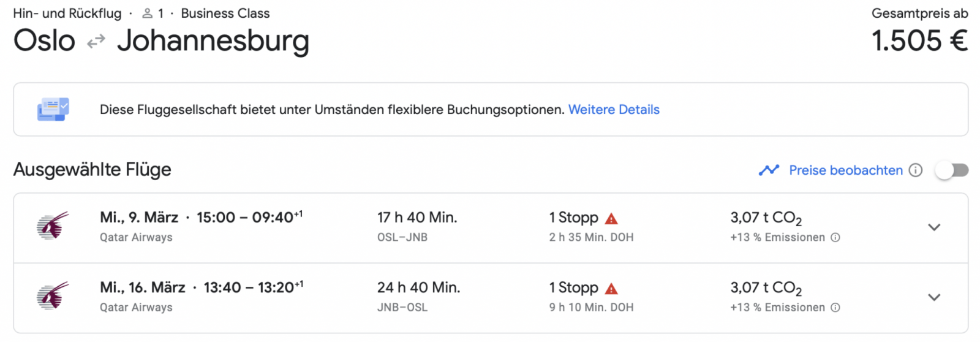This screenshot has height=342, width=980.
Task: Click emissions info icon for return flight
Action: coord(835,308)
